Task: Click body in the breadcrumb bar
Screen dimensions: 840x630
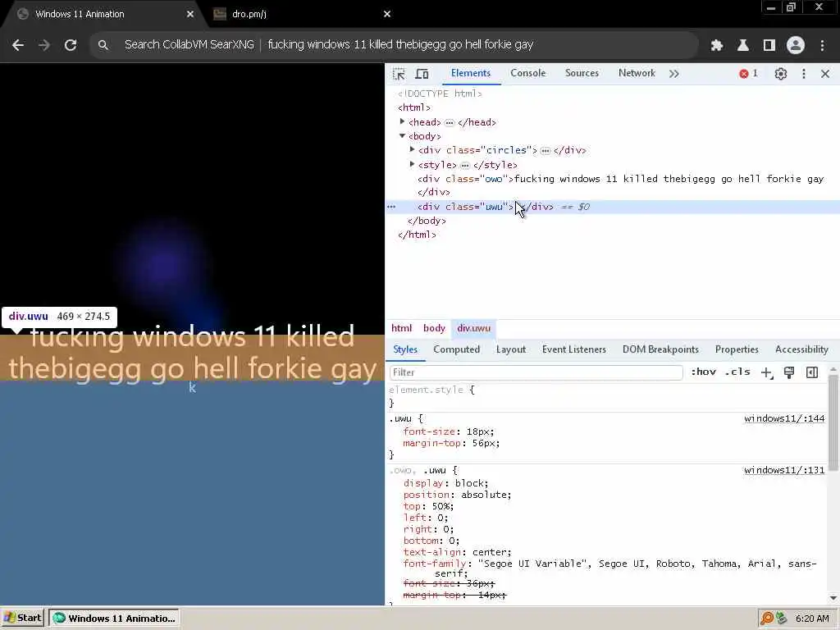Action: pyautogui.click(x=434, y=328)
